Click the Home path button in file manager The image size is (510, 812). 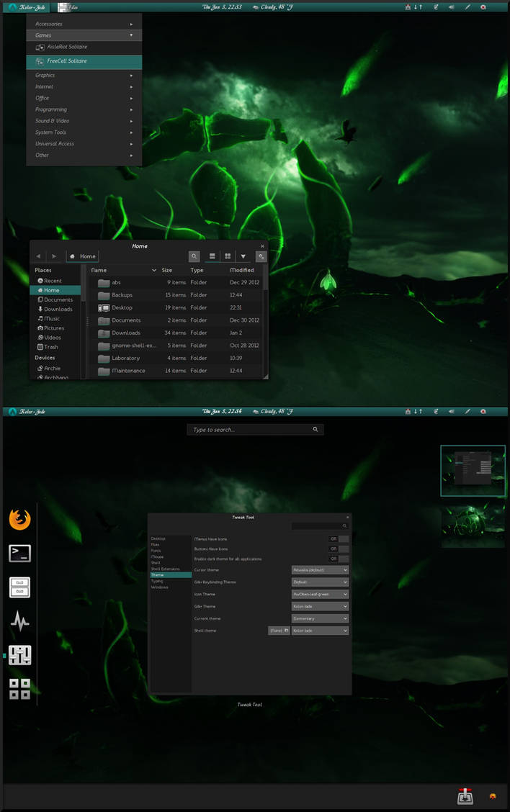tap(82, 256)
